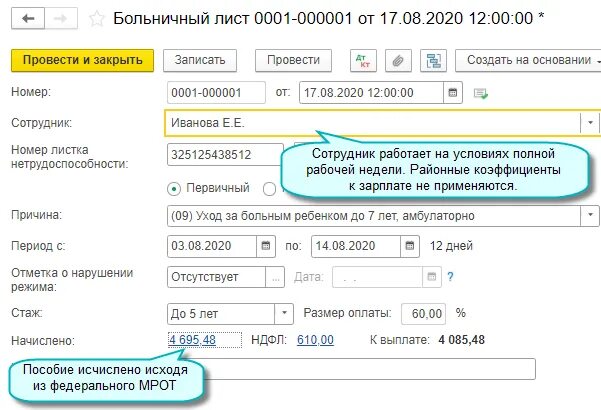Select the second radio button beside Первичный

point(269,189)
